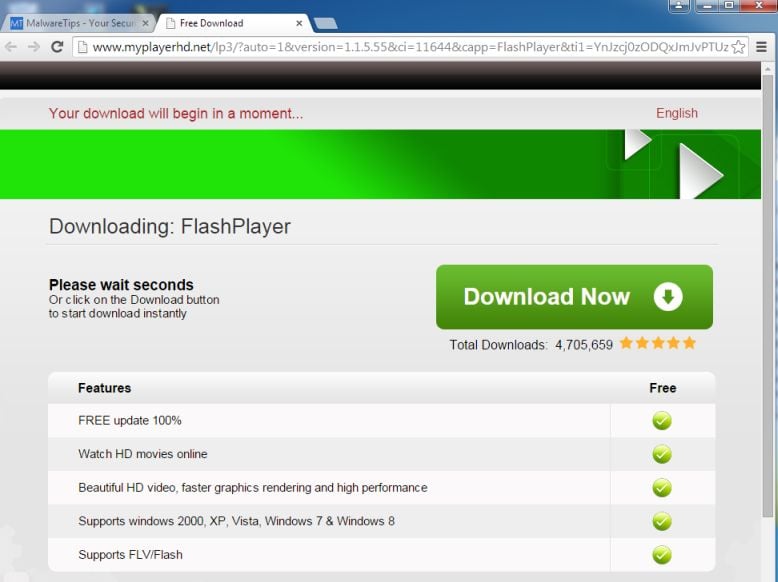Viewport: 778px width, 582px height.
Task: Open the Chrome hamburger menu
Action: [761, 47]
